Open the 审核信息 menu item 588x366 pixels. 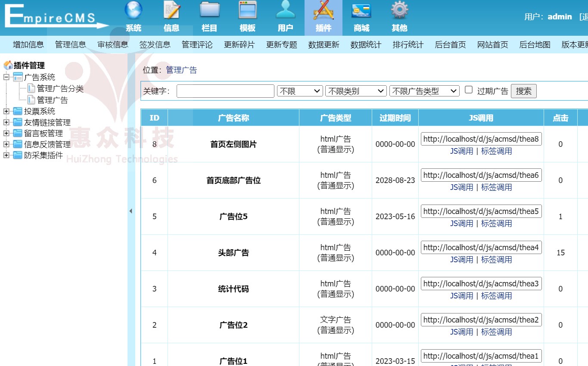113,45
